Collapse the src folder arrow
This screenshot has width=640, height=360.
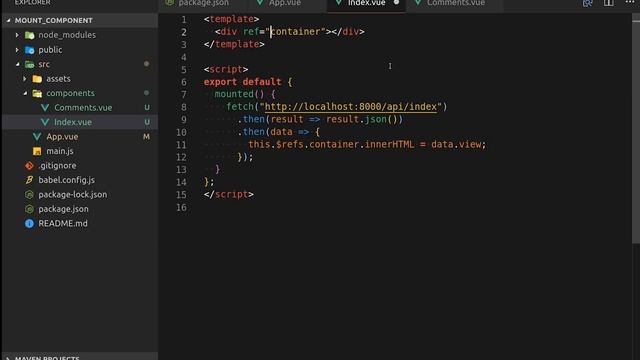click(17, 64)
